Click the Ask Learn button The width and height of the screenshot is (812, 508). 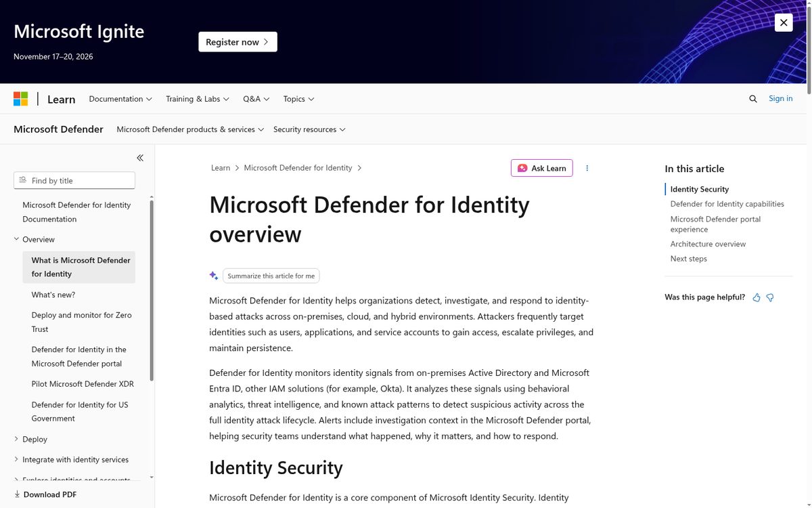[x=541, y=168]
